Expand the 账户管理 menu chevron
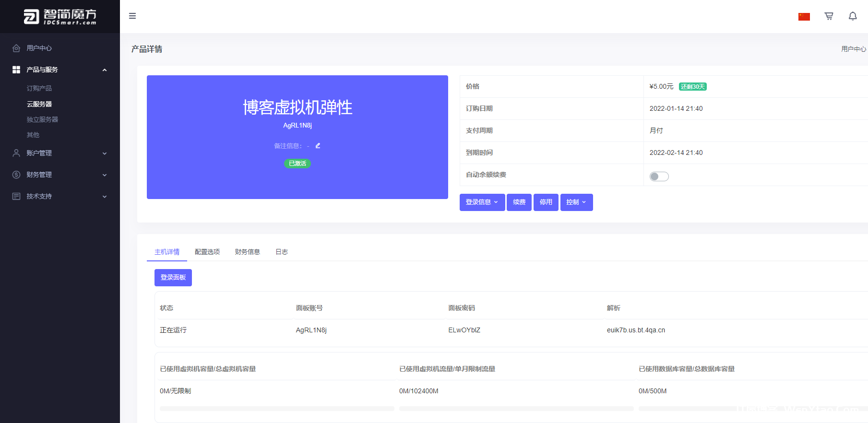Viewport: 868px width, 423px height. (105, 153)
